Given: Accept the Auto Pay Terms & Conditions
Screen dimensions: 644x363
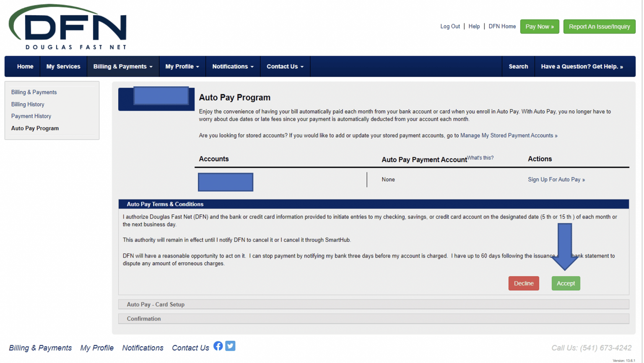Looking at the screenshot, I should click(x=566, y=283).
